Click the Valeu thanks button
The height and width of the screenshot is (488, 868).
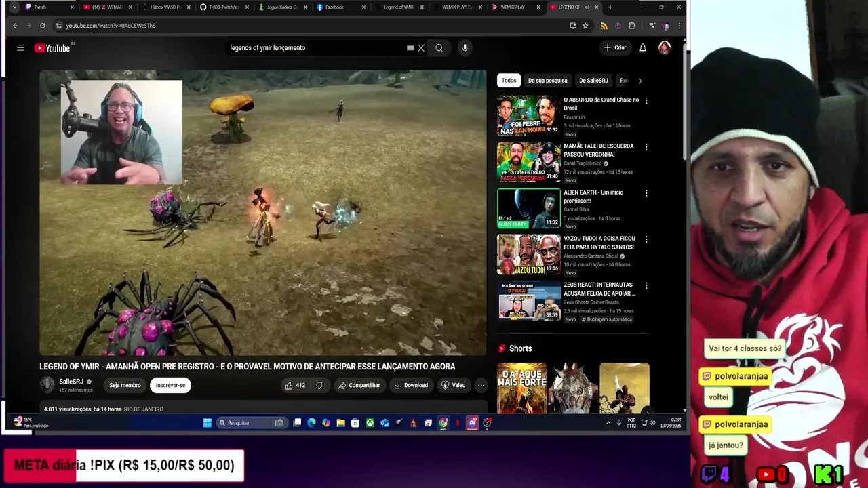[453, 385]
